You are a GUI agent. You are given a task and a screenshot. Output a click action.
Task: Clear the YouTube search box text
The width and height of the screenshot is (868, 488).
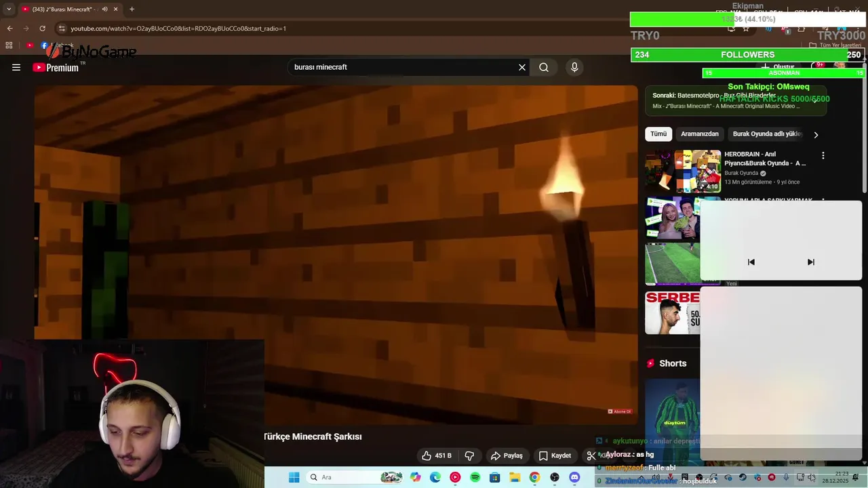(522, 67)
